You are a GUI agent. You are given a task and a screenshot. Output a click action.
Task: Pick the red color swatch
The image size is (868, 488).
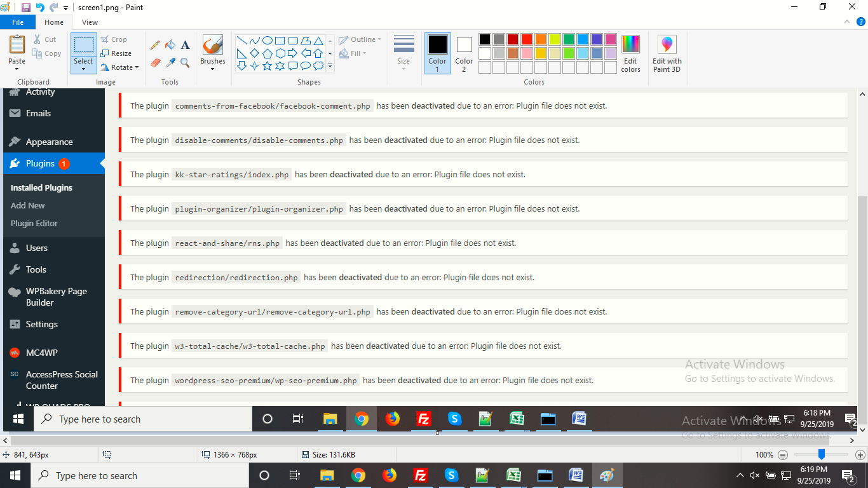(x=527, y=39)
